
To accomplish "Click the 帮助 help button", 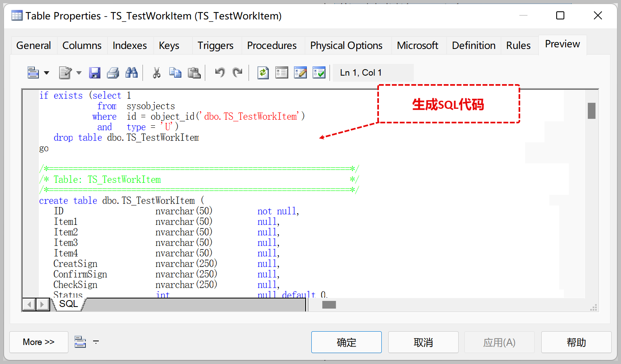I will click(576, 342).
